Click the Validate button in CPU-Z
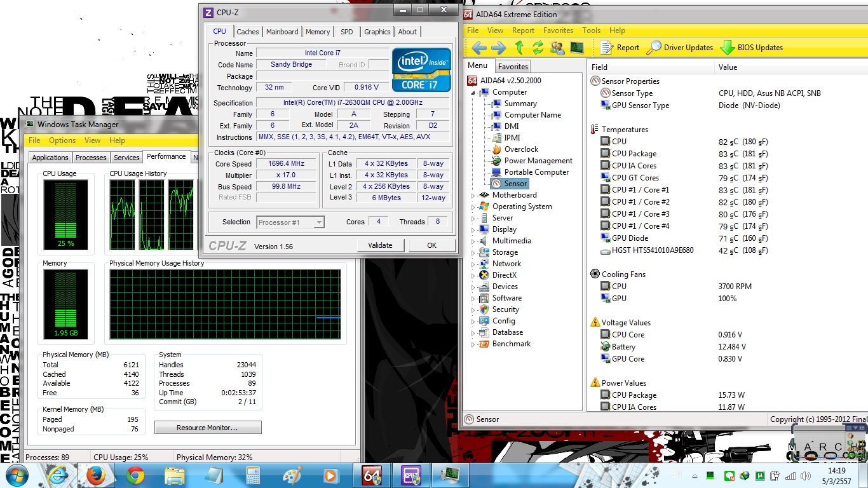Image resolution: width=868 pixels, height=488 pixels. click(x=380, y=245)
